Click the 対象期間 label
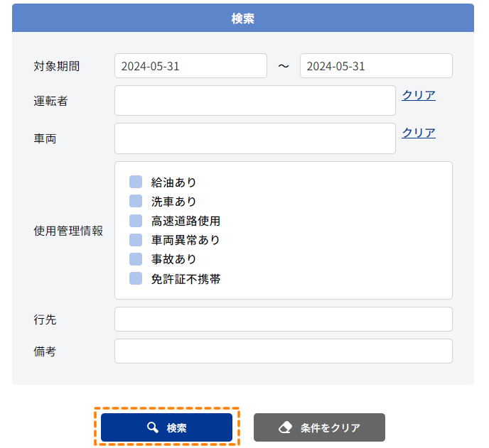Viewport: 489px width, 448px height. 57,66
